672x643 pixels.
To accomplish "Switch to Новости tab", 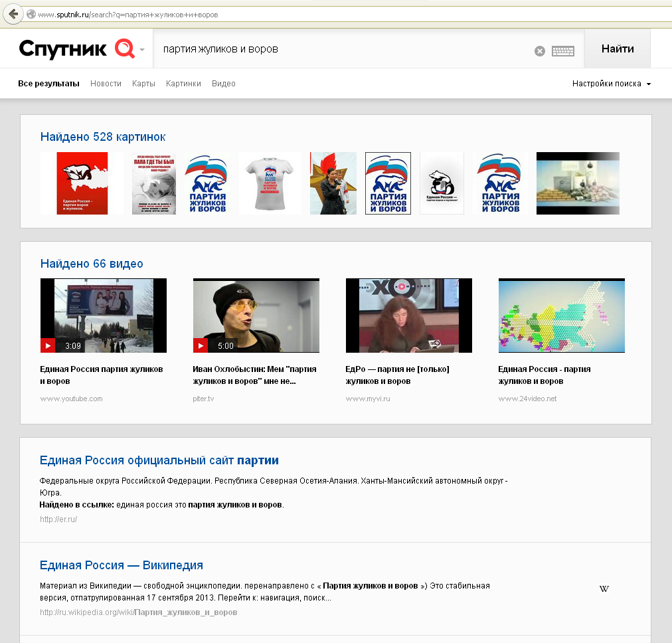I will click(106, 84).
